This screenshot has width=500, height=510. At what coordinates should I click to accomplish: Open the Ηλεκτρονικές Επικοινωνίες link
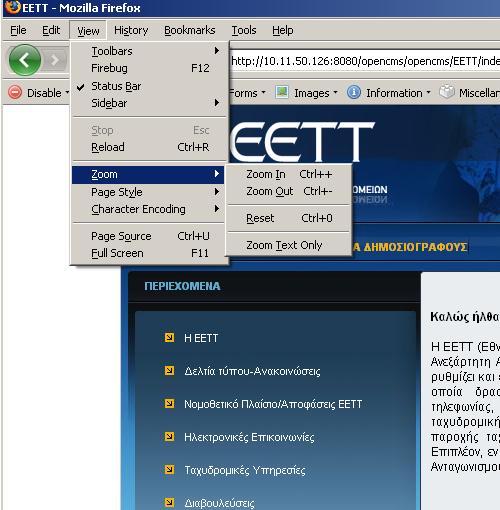[x=249, y=437]
